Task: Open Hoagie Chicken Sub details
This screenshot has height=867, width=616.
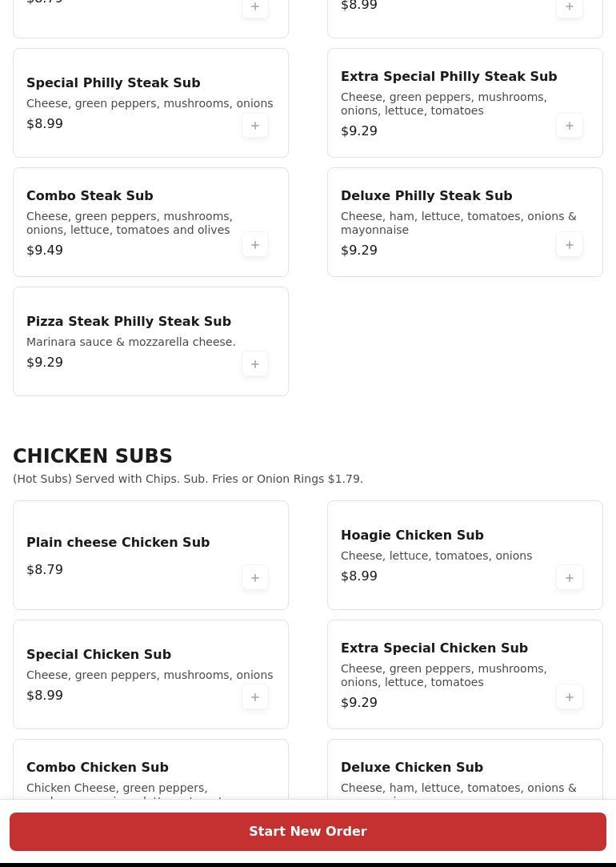Action: click(412, 536)
